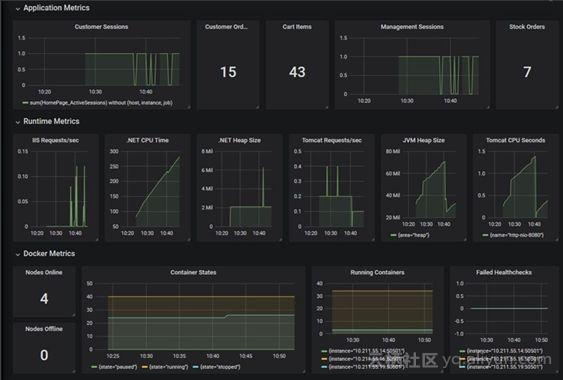
Task: Click the .NET CPU Time panel title
Action: pyautogui.click(x=148, y=140)
